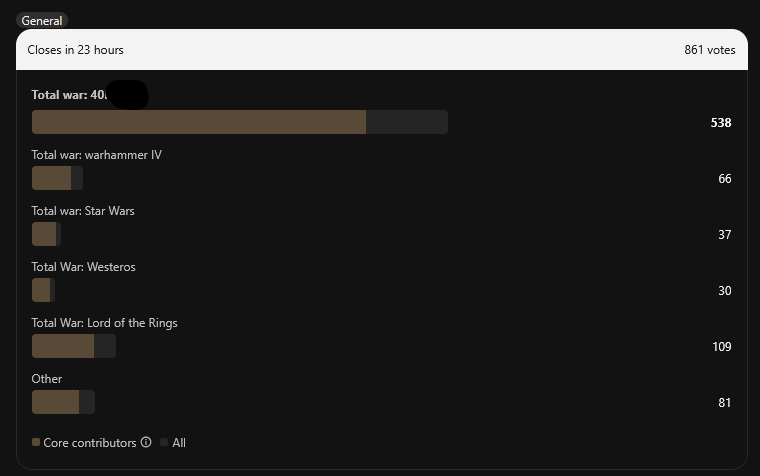Screen dimensions: 760x476
Task: Click the Closes in 23 hours text
Action: click(x=75, y=50)
